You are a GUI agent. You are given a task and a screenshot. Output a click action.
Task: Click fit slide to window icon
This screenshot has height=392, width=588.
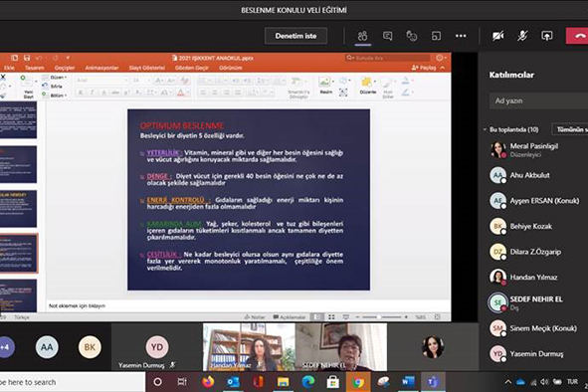(437, 317)
